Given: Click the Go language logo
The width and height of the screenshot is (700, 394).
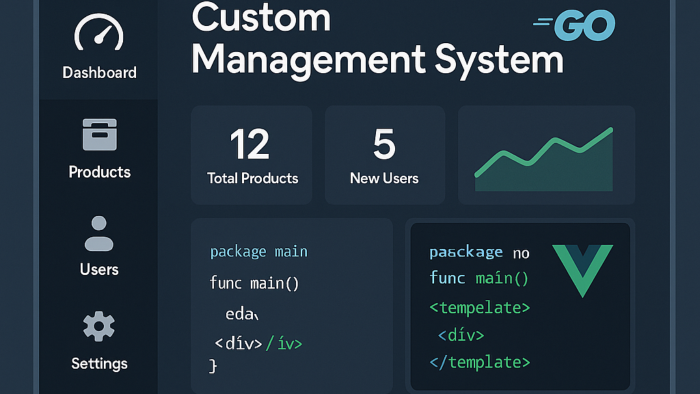Looking at the screenshot, I should [574, 26].
